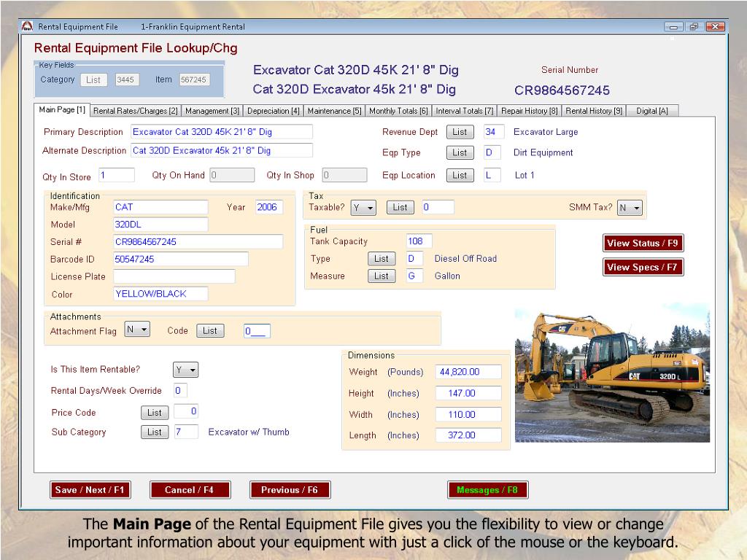Click the Attachments Code input field
Image resolution: width=747 pixels, height=560 pixels.
[257, 331]
